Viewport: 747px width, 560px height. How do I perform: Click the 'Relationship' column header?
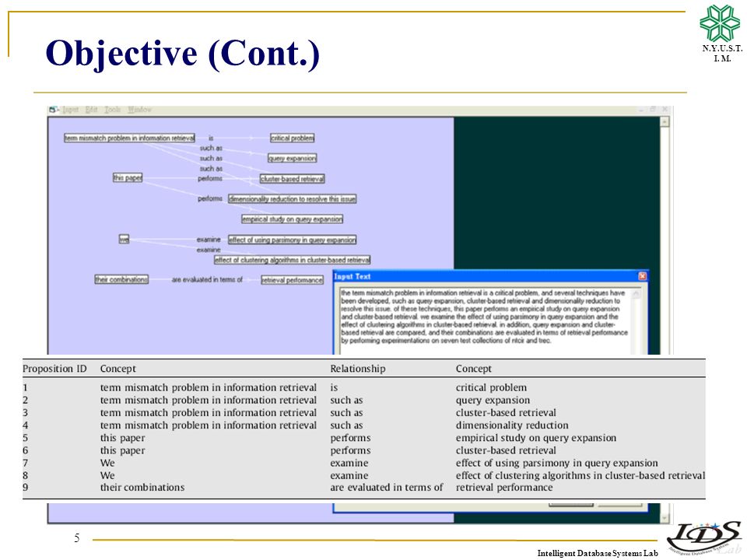pyautogui.click(x=358, y=369)
